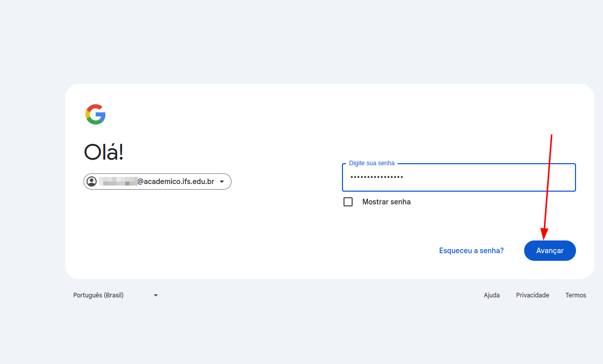Screen dimensions: 603x364
Task: Click the 'Mostrar senha' label
Action: pyautogui.click(x=387, y=202)
